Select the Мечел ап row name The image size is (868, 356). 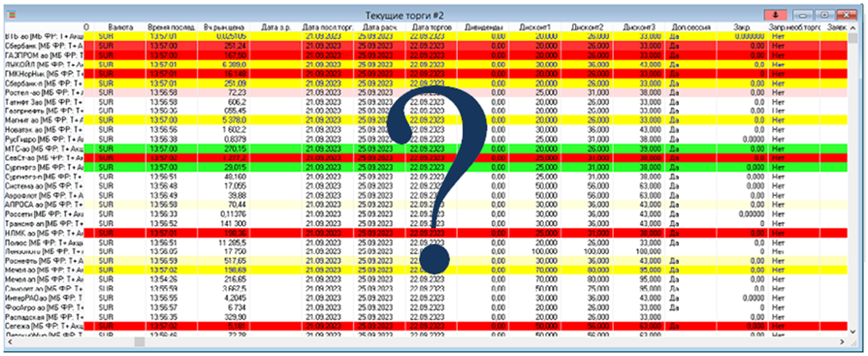(44, 279)
